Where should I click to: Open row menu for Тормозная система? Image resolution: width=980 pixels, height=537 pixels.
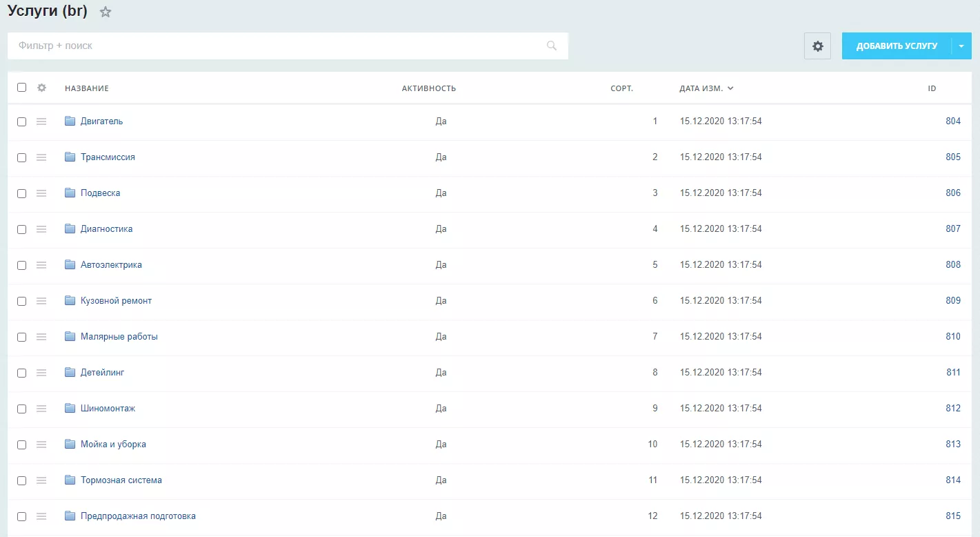pyautogui.click(x=41, y=480)
